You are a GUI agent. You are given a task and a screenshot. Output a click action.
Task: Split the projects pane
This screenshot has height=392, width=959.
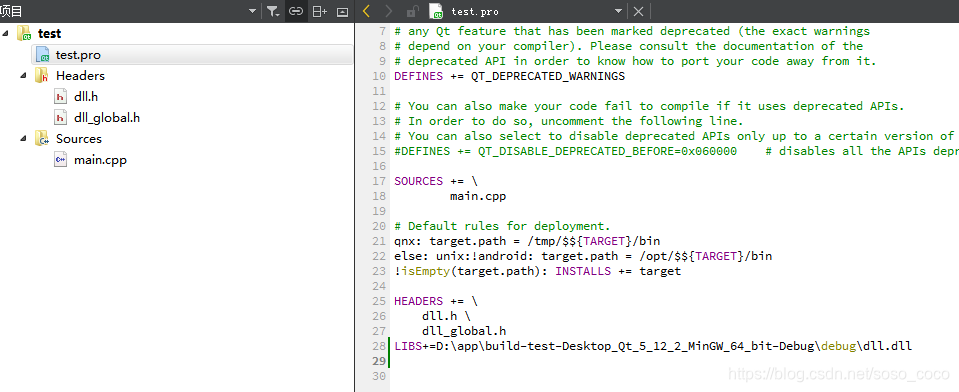tap(319, 11)
